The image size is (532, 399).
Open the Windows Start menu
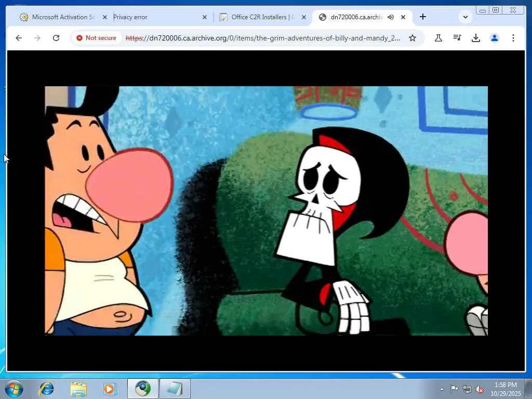coord(14,389)
